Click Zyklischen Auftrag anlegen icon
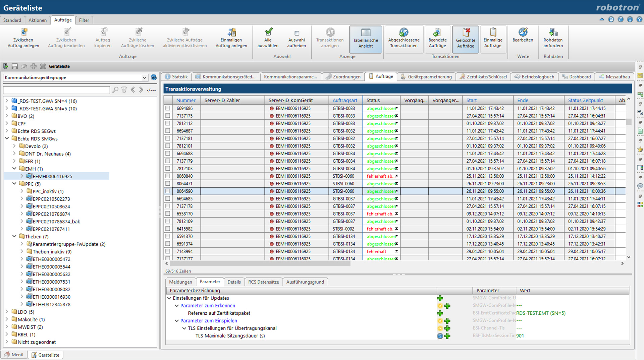 [23, 32]
